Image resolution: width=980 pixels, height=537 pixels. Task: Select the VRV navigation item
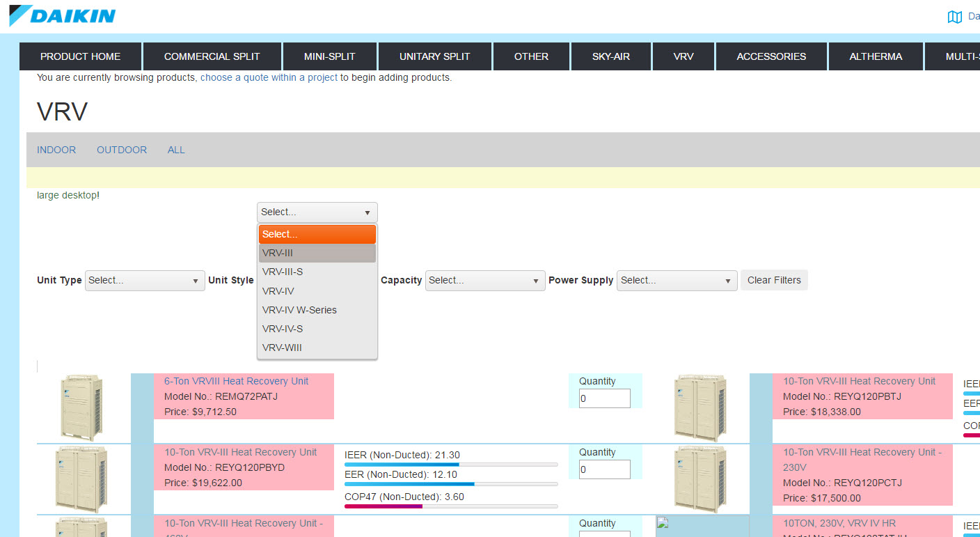coord(683,56)
